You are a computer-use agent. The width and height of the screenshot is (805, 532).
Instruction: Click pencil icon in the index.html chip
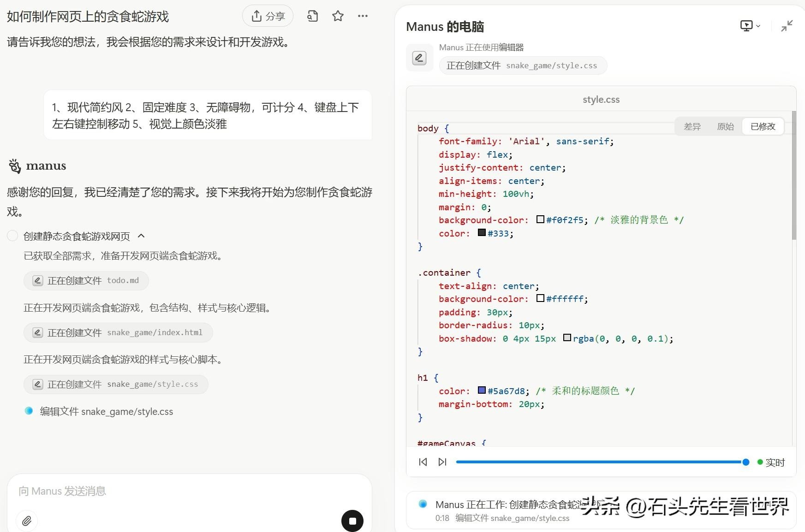point(38,332)
